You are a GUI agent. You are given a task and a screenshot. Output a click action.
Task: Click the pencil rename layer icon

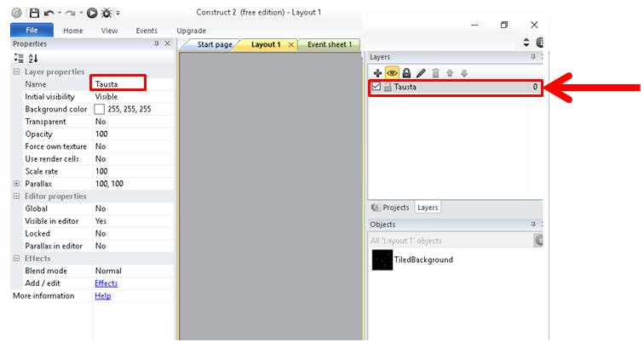coord(421,73)
